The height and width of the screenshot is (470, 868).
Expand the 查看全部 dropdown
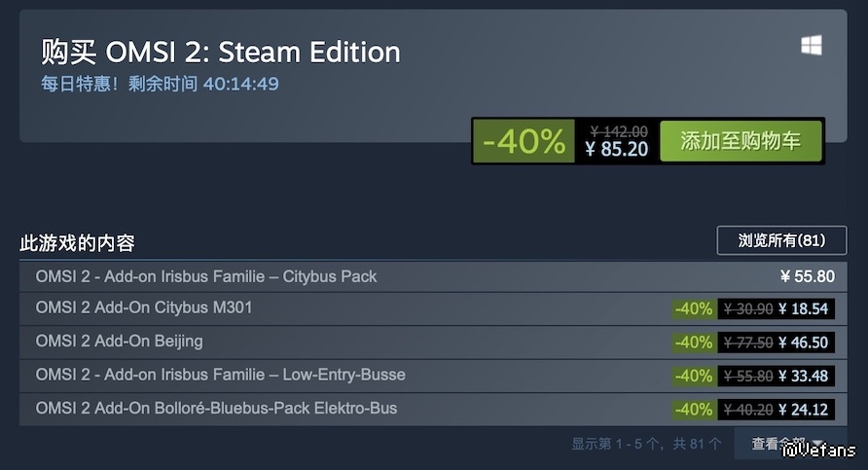(788, 444)
